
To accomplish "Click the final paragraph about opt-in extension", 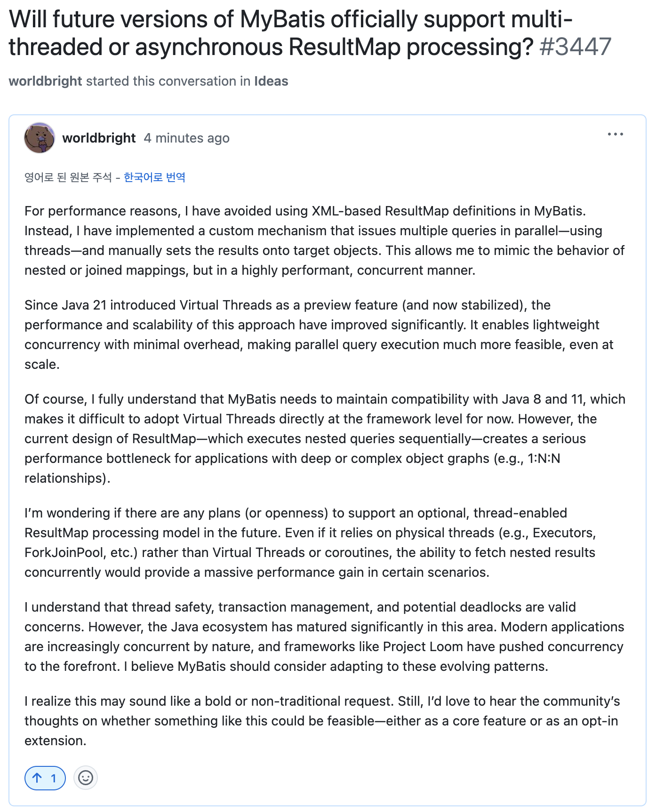I will coord(322,721).
